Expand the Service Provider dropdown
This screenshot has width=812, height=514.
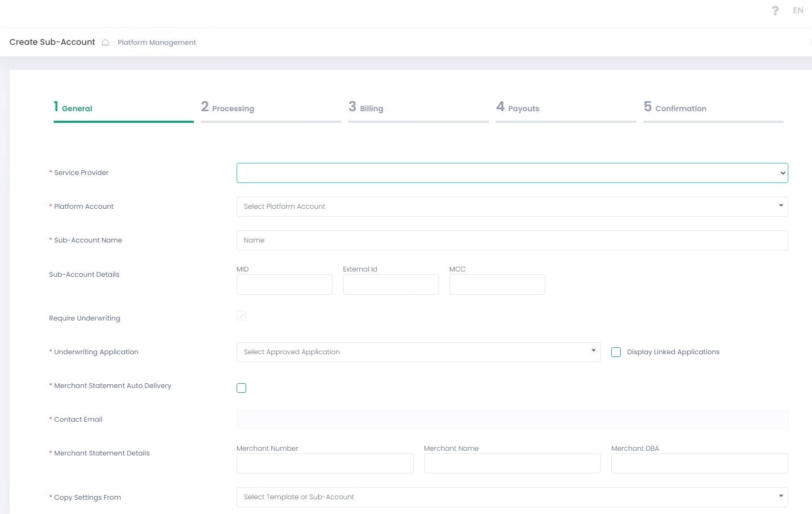coord(512,173)
